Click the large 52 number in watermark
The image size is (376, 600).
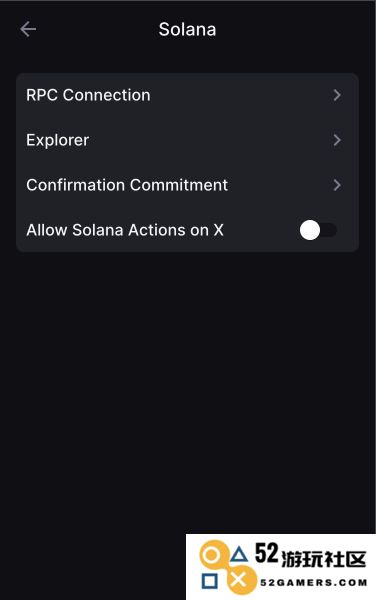(x=267, y=553)
